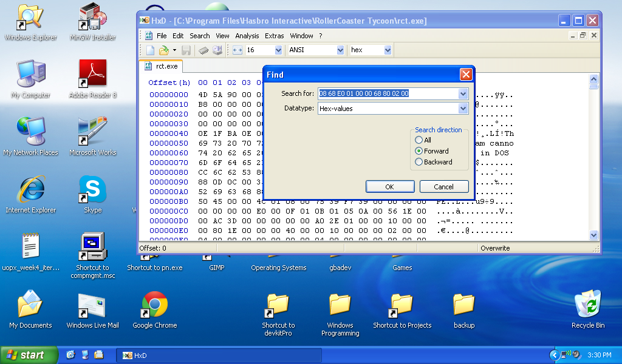Open the ANSI charset dropdown
The height and width of the screenshot is (364, 622).
click(x=340, y=50)
